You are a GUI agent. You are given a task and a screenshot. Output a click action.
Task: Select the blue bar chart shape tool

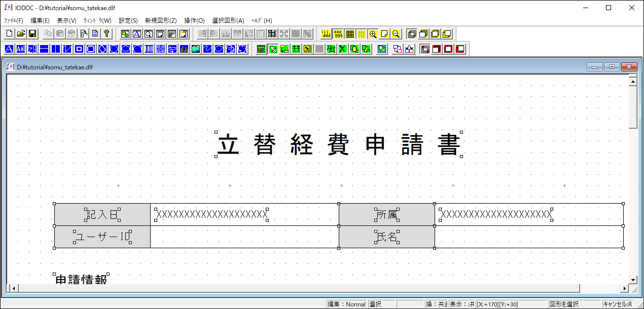(184, 49)
